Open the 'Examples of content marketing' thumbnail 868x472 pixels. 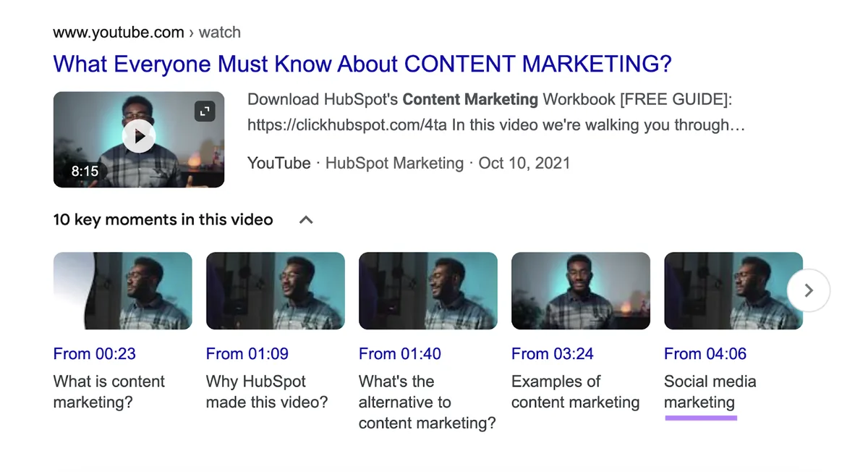(581, 291)
